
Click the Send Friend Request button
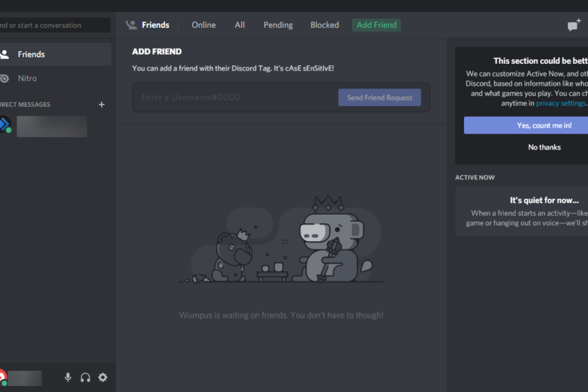380,98
